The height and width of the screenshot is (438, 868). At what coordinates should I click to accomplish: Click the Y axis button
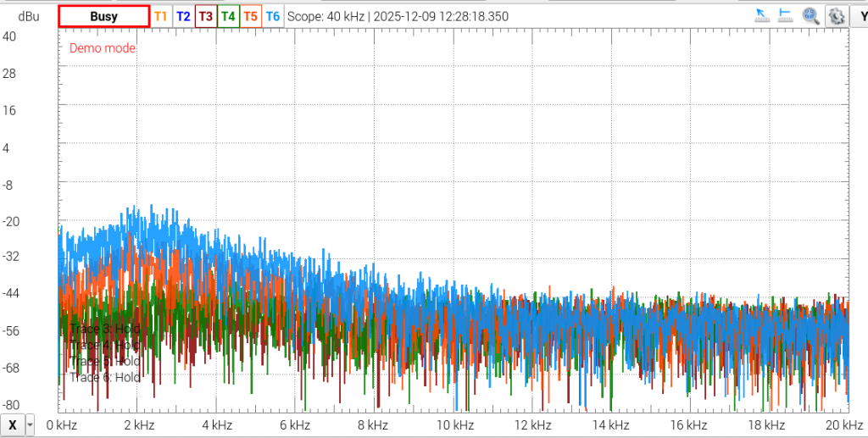pyautogui.click(x=861, y=16)
